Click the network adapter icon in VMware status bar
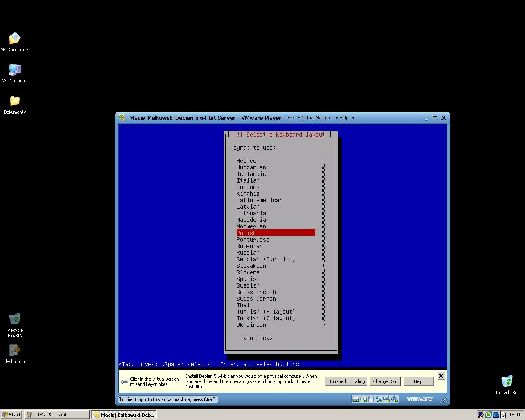 379,399
